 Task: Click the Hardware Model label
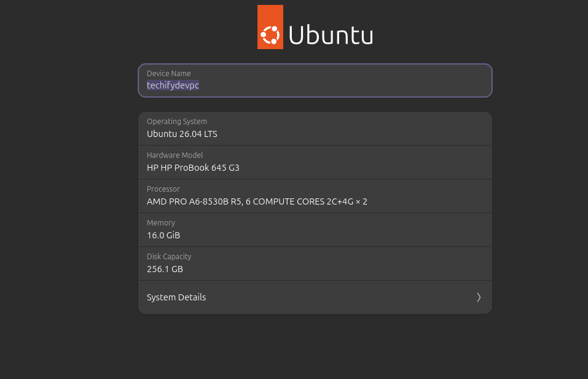[174, 155]
